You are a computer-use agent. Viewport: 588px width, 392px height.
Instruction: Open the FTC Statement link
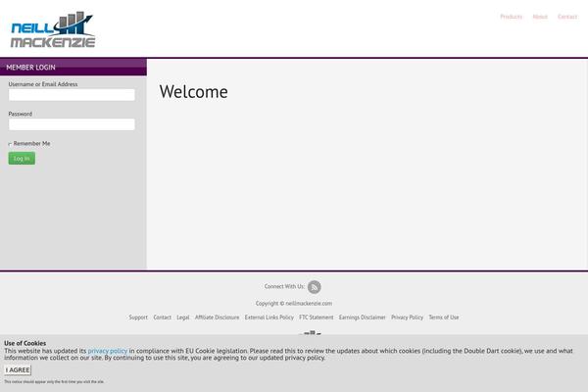tap(317, 318)
